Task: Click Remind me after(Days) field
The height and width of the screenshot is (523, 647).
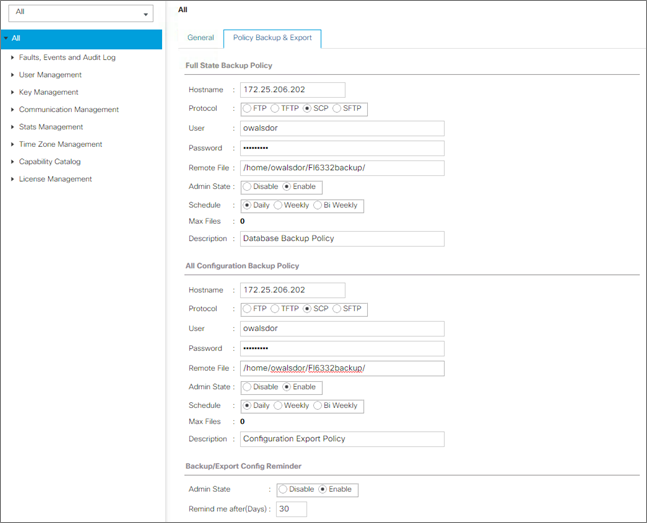Action: tap(291, 509)
